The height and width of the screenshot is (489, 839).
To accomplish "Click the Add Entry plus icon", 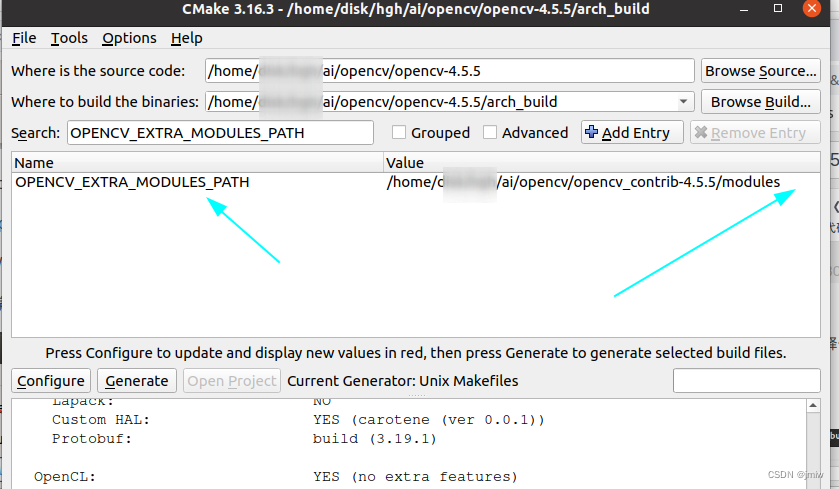I will point(591,132).
